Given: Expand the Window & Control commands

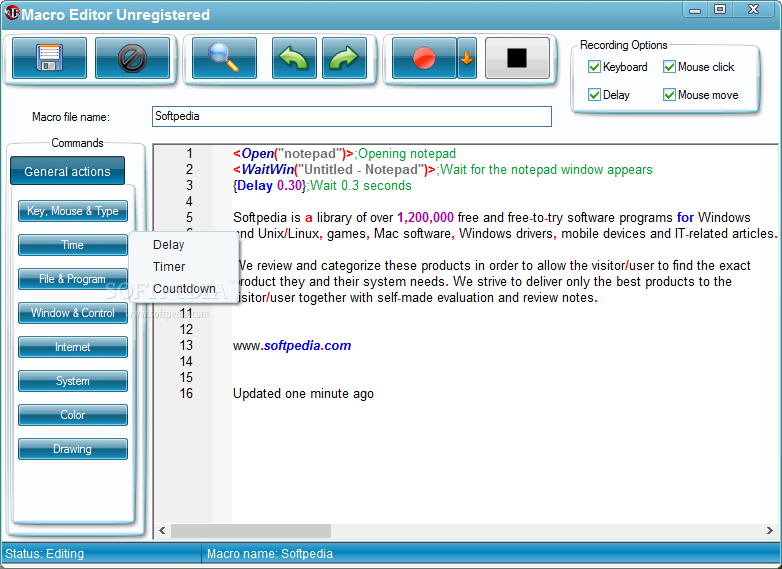Looking at the screenshot, I should pos(73,313).
